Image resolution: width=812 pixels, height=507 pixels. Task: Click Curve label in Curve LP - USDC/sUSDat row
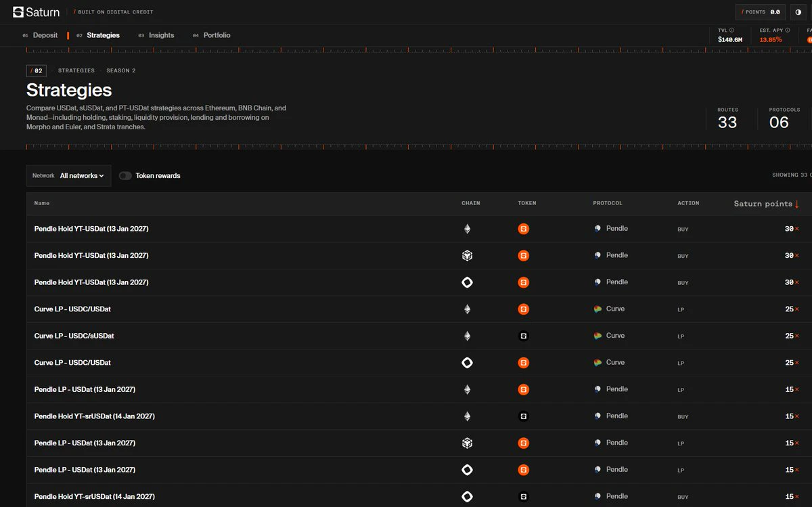coord(615,336)
